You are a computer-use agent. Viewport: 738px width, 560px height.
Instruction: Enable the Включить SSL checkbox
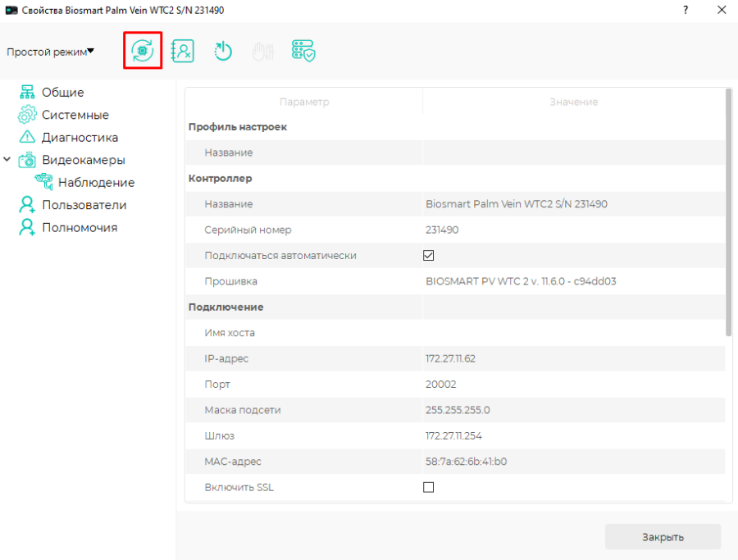click(428, 488)
